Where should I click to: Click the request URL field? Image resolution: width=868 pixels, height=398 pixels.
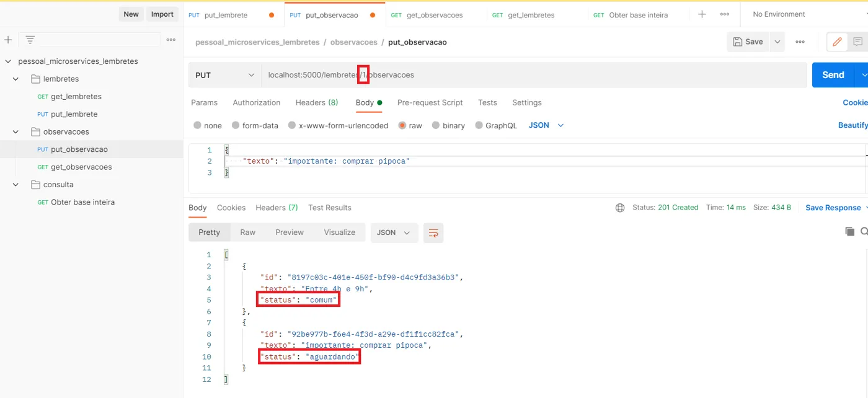534,75
